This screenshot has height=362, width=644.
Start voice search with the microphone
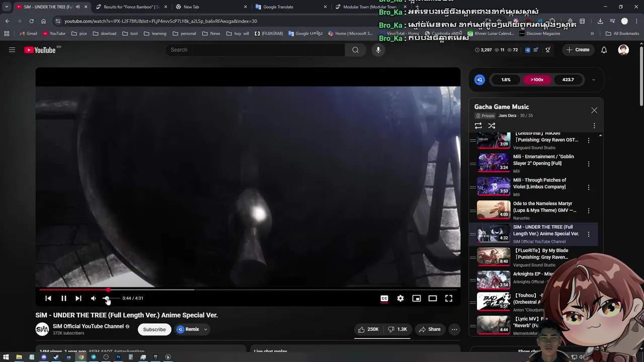[x=378, y=50]
